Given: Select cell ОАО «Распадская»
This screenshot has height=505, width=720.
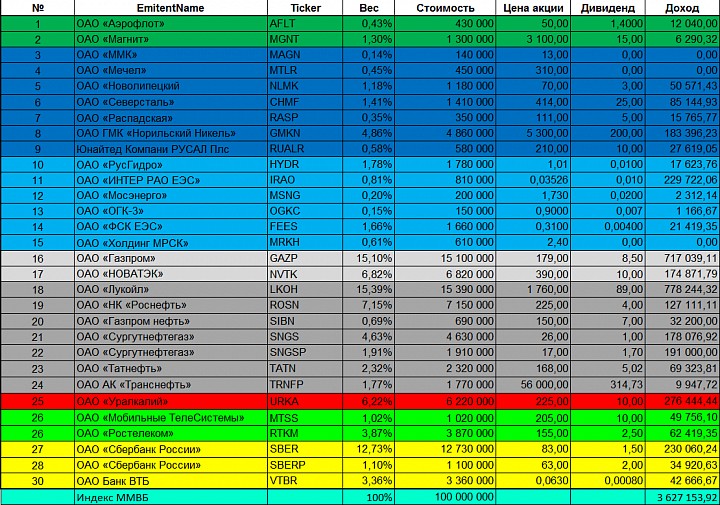Looking at the screenshot, I should tap(170, 118).
